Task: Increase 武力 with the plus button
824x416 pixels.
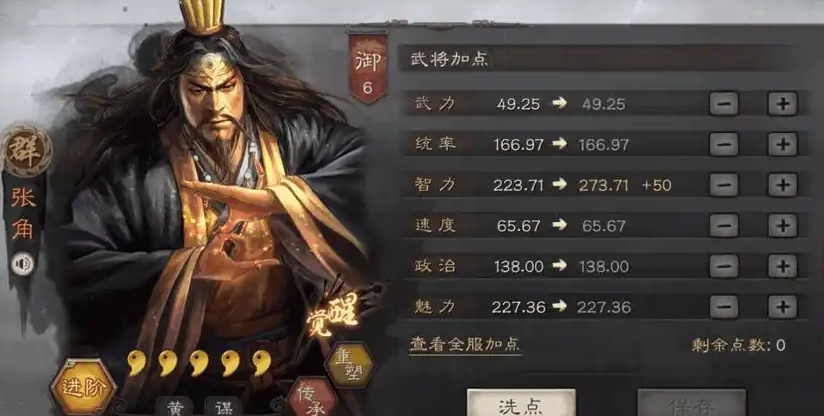Action: click(x=782, y=104)
